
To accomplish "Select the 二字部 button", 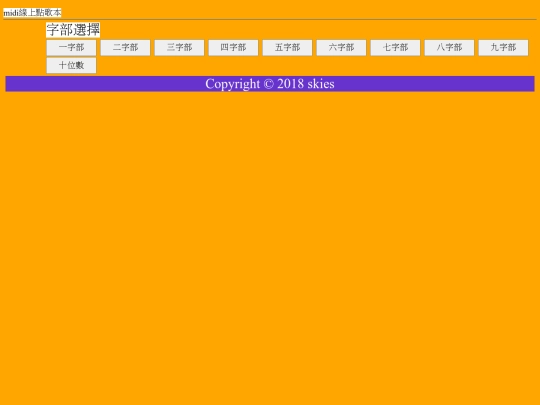I will (x=125, y=48).
